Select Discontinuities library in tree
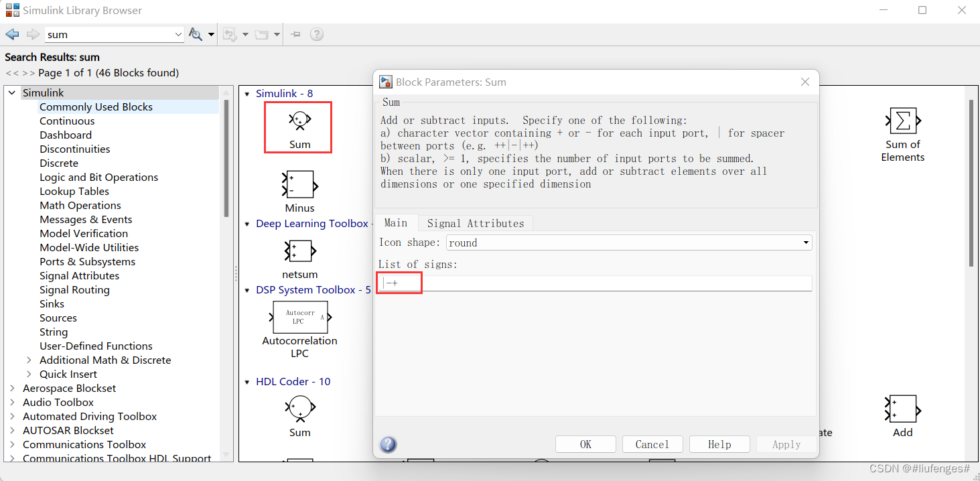Viewport: 980px width, 481px height. pos(74,149)
